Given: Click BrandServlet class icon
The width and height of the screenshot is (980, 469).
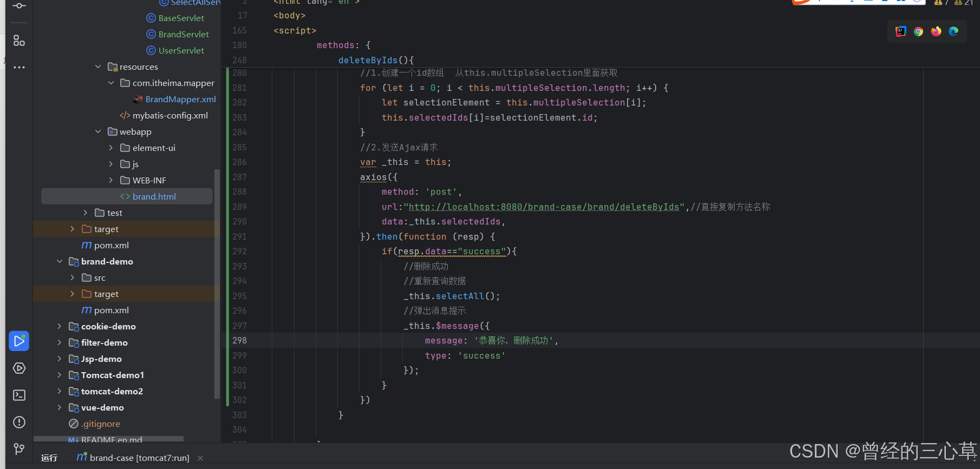Looking at the screenshot, I should (151, 34).
